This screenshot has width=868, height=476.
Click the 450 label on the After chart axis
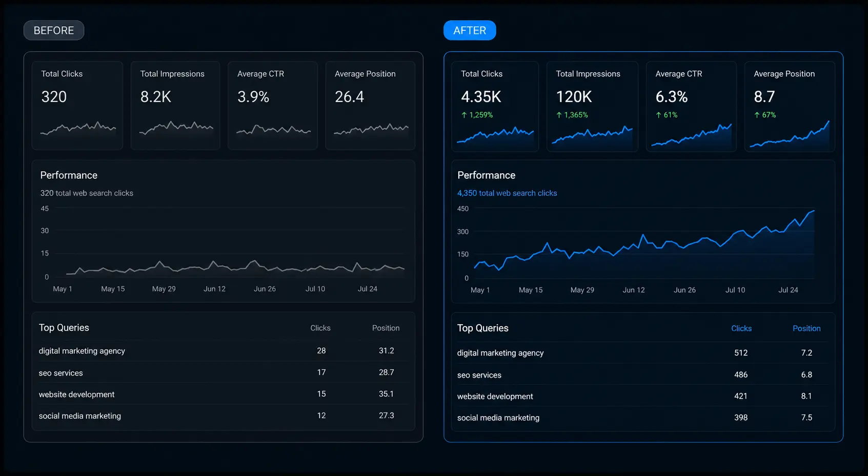(x=463, y=209)
